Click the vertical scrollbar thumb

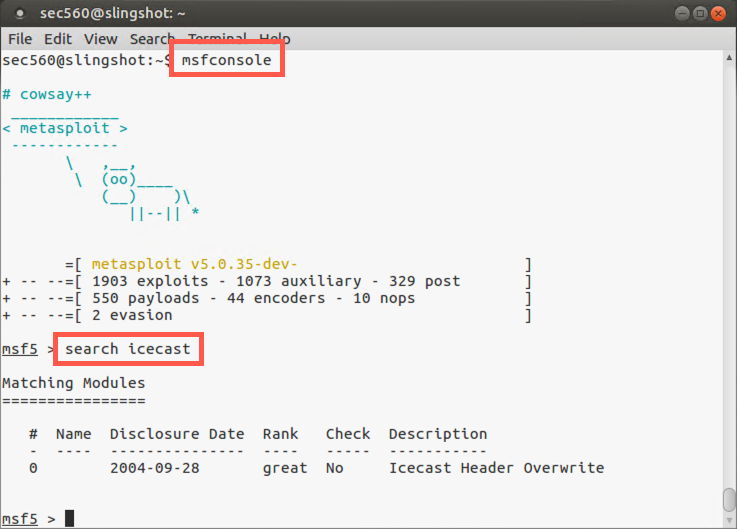tap(729, 499)
